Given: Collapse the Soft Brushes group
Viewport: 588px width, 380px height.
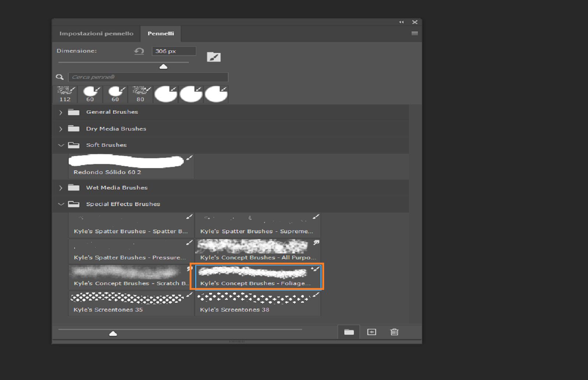Looking at the screenshot, I should (x=61, y=145).
